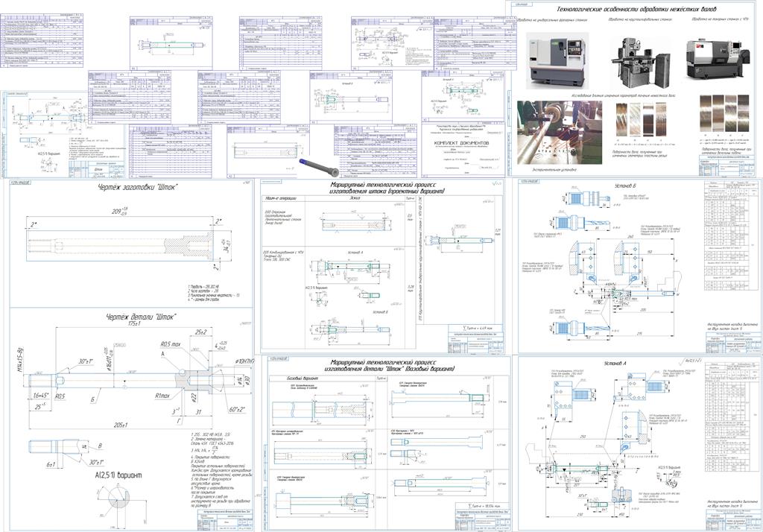The width and height of the screenshot is (763, 532).
Task: Click the blue 3D rod model
Action: 316,165
